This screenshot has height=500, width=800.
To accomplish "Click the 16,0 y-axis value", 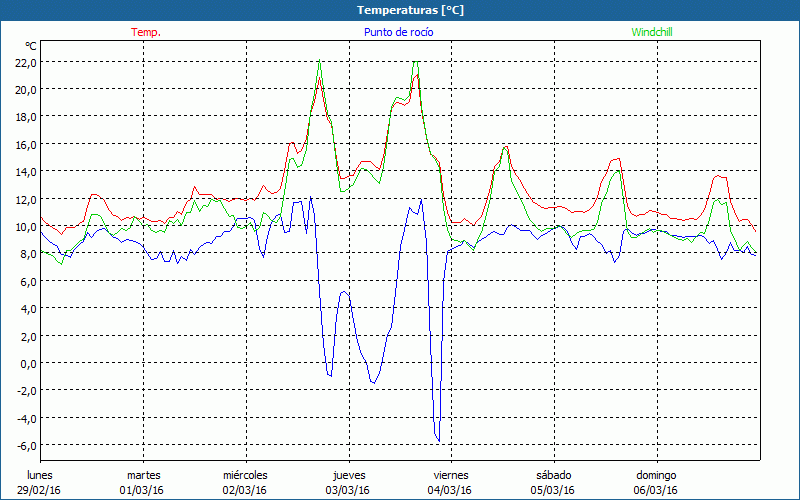I will point(25,144).
